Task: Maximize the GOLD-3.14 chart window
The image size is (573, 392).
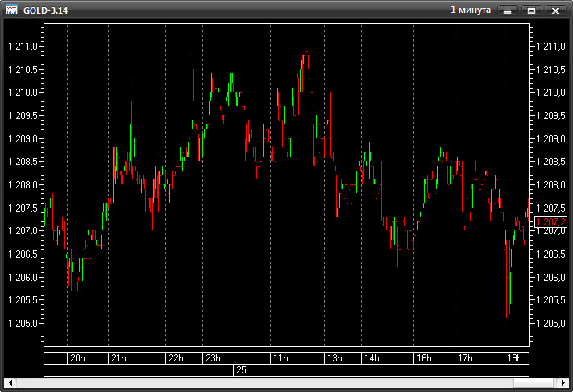Action: (x=531, y=10)
